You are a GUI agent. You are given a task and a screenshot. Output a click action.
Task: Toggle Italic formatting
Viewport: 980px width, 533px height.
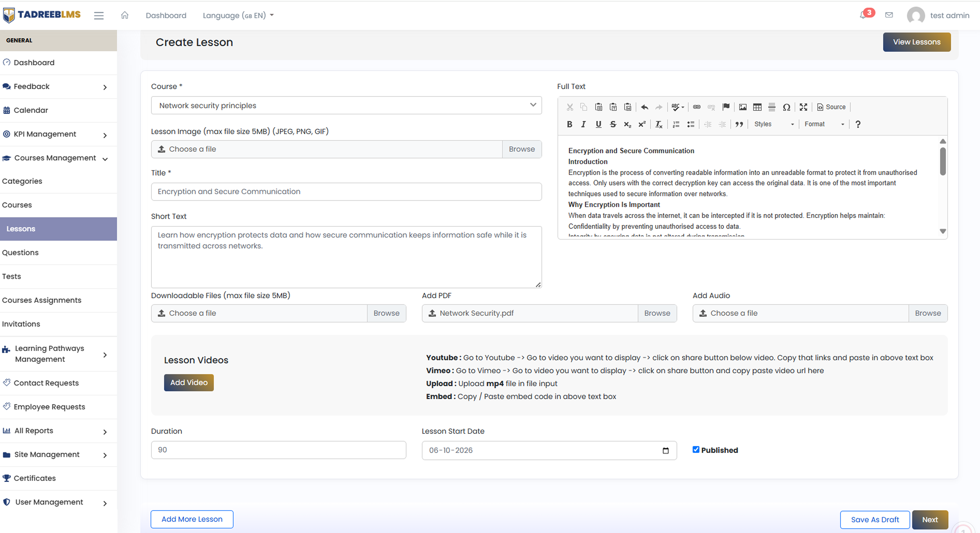(584, 124)
